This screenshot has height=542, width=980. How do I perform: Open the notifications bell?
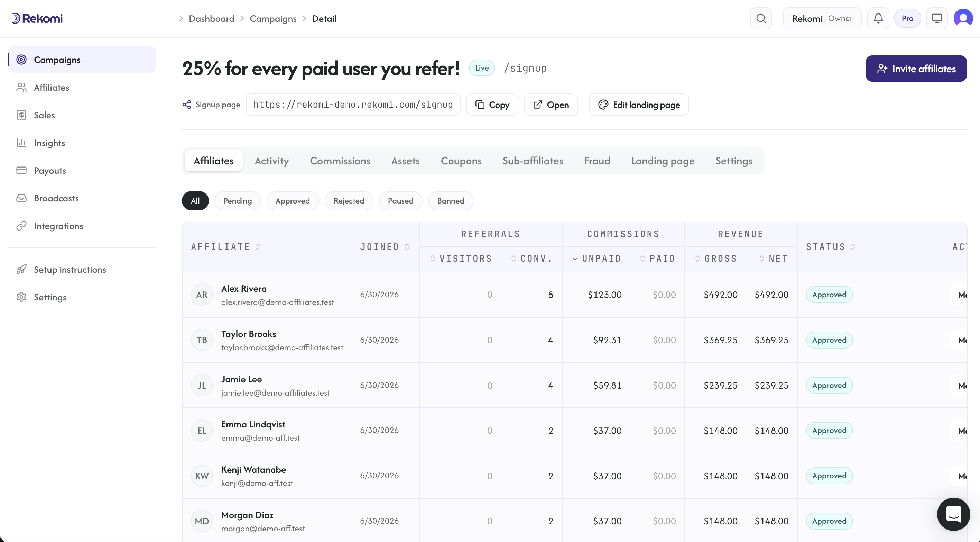click(878, 18)
